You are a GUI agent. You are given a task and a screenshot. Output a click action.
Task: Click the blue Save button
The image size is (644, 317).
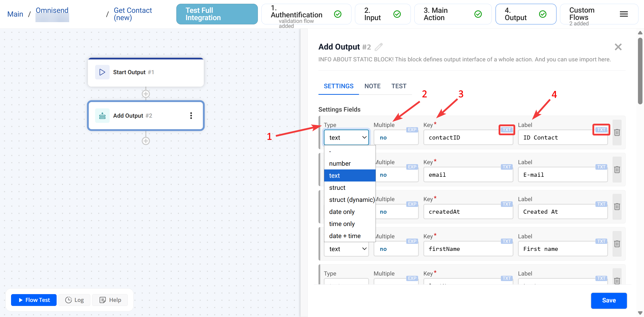tap(609, 300)
